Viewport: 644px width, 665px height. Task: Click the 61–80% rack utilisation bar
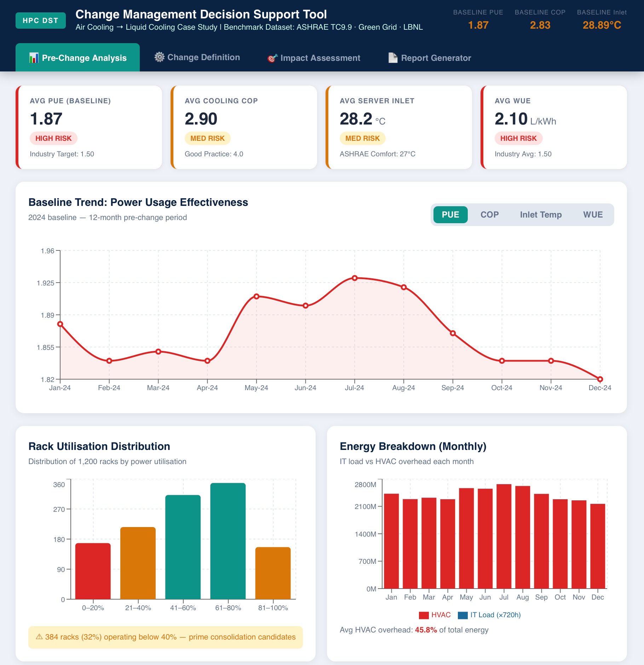(x=228, y=540)
